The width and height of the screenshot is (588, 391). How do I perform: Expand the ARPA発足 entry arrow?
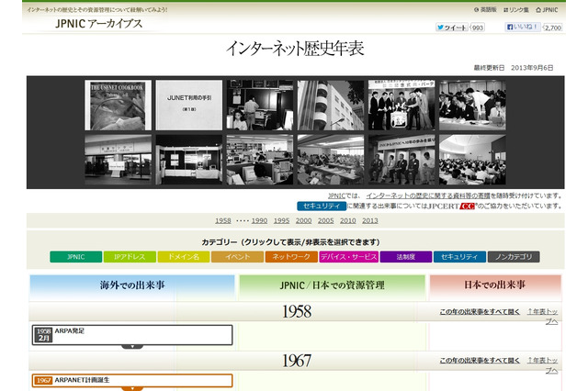tap(132, 347)
